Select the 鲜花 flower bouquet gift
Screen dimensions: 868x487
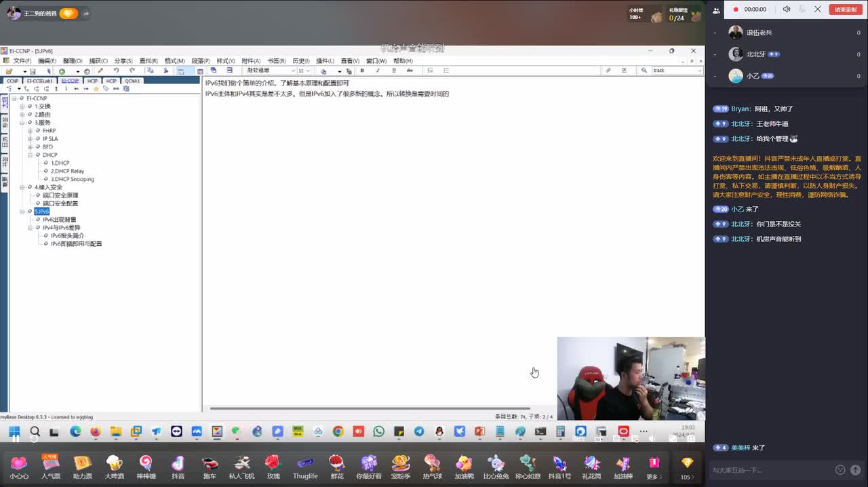(337, 467)
